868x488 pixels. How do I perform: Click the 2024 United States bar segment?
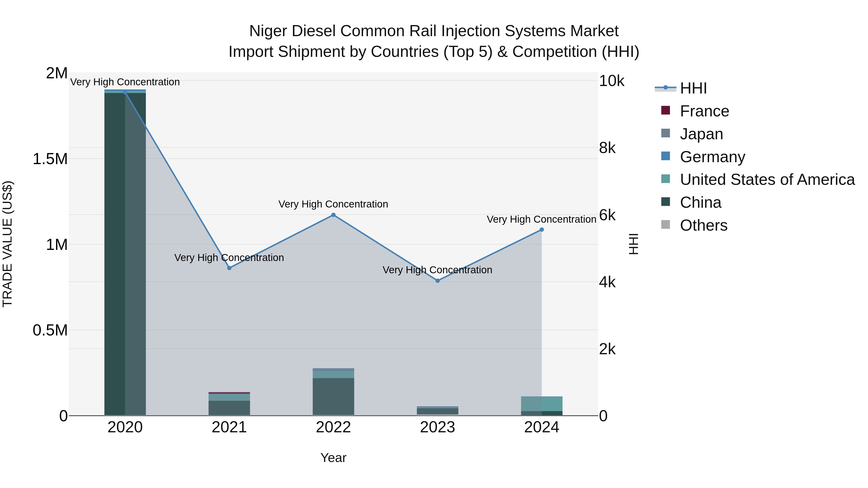(x=542, y=404)
